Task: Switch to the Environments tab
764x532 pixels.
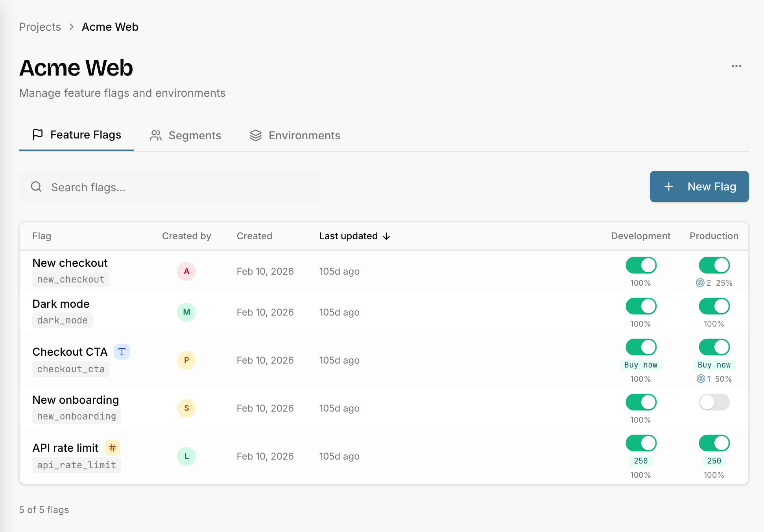Action: (295, 135)
